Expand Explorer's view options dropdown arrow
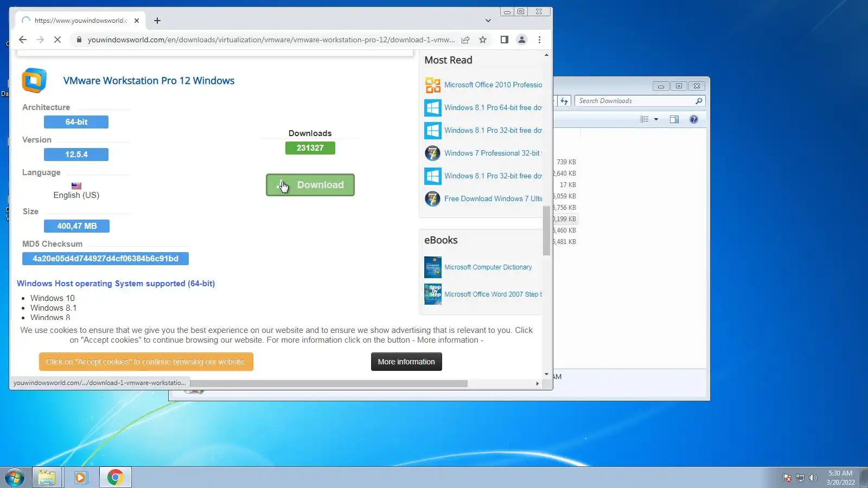The height and width of the screenshot is (488, 868). (656, 119)
